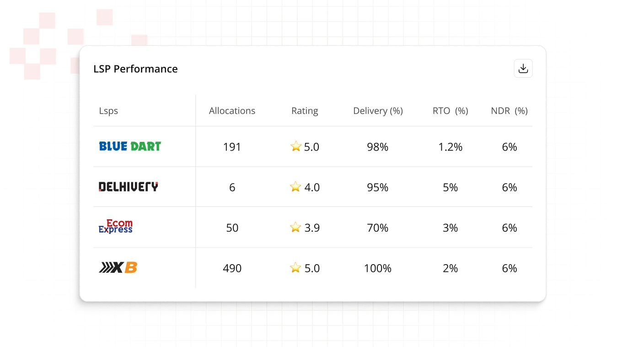644x347 pixels.
Task: Click Blue Dart's 191 allocations value
Action: pos(232,147)
